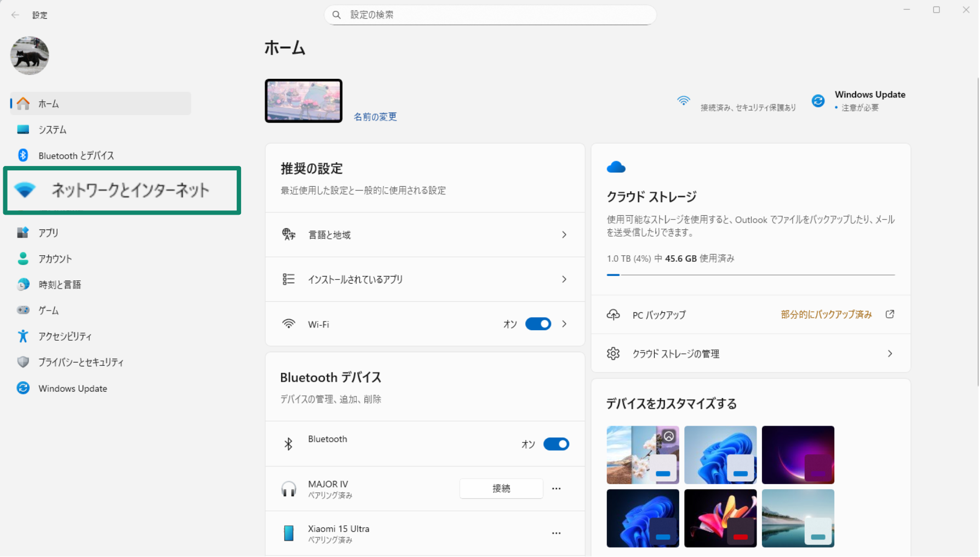Screen dimensions: 980x557
Task: Turn off the Wi-Fi toggle
Action: pyautogui.click(x=538, y=324)
